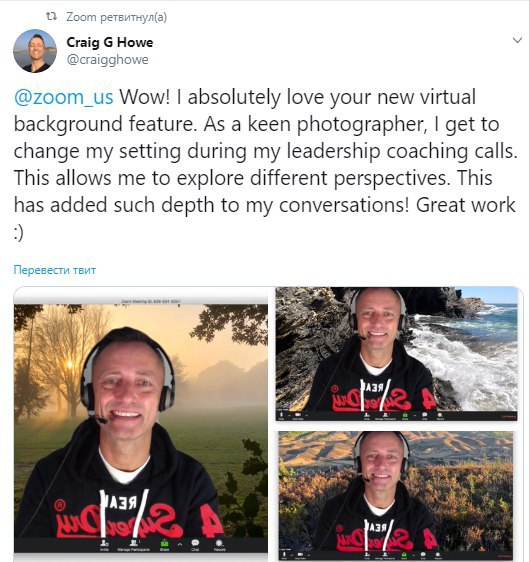529x562 pixels.
Task: Expand the caret next to Share in the sunrise photo
Action: [180, 544]
